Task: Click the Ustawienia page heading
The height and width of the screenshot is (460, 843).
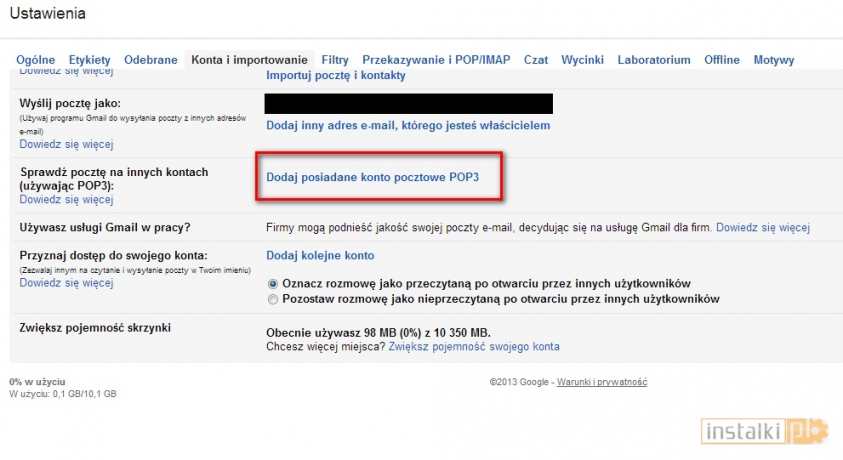Action: click(48, 13)
